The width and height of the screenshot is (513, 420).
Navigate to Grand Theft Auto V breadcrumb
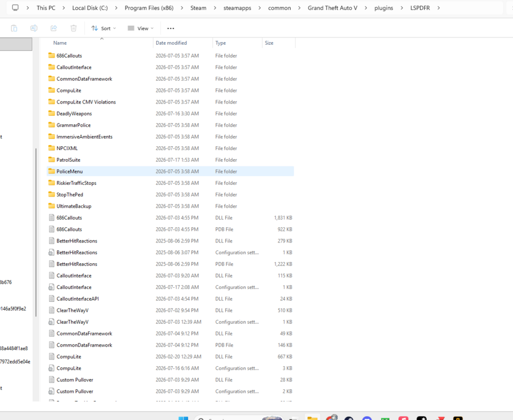[x=333, y=8]
